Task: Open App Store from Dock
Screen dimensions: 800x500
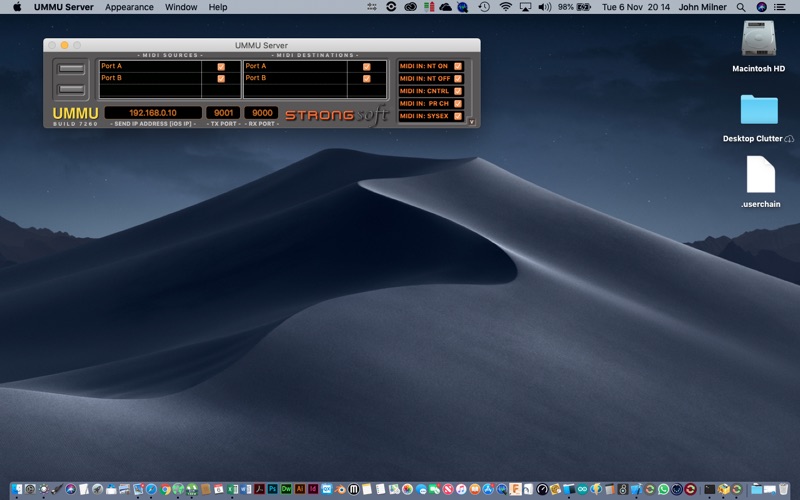Action: coord(488,489)
